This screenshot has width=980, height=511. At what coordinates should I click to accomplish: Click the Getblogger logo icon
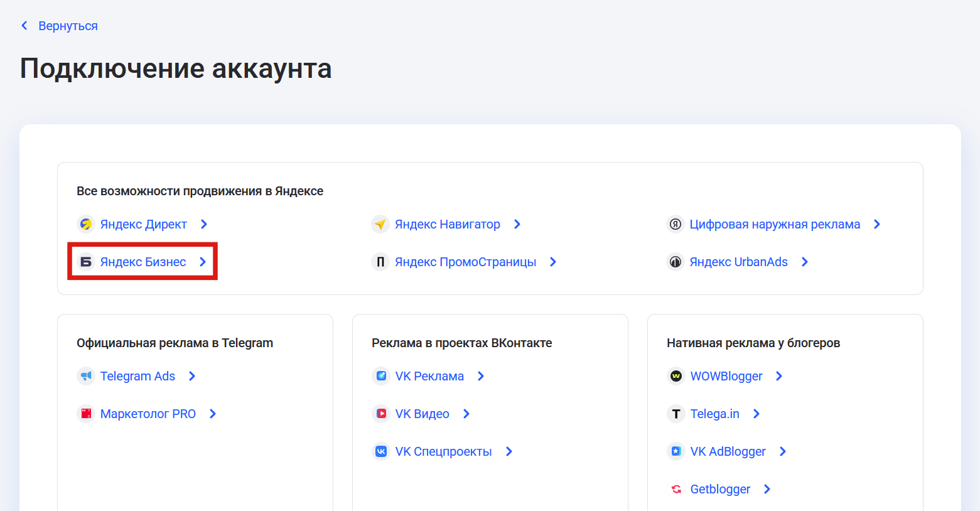(x=676, y=489)
